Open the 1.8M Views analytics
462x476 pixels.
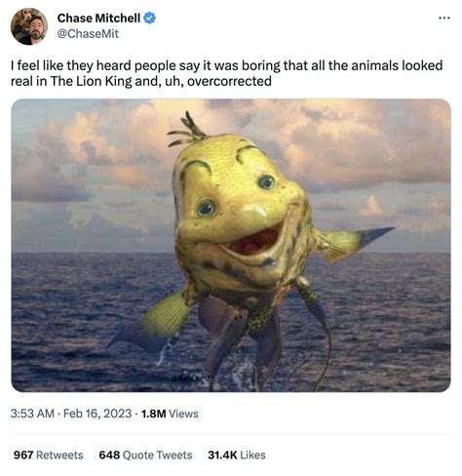coord(170,414)
